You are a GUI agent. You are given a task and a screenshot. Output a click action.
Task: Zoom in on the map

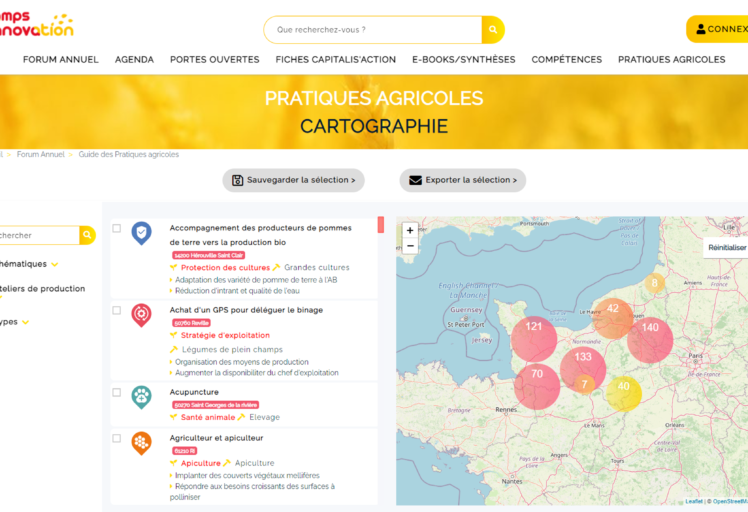(410, 230)
